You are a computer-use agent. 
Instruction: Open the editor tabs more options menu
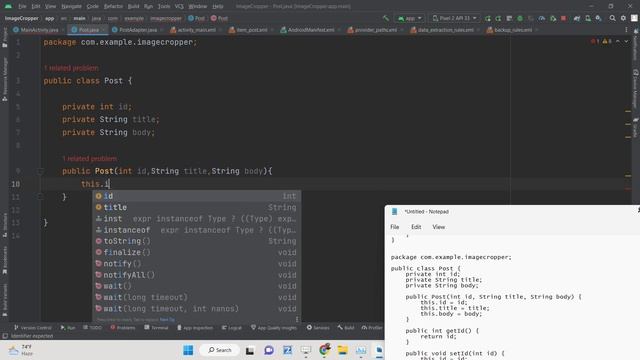[626, 30]
